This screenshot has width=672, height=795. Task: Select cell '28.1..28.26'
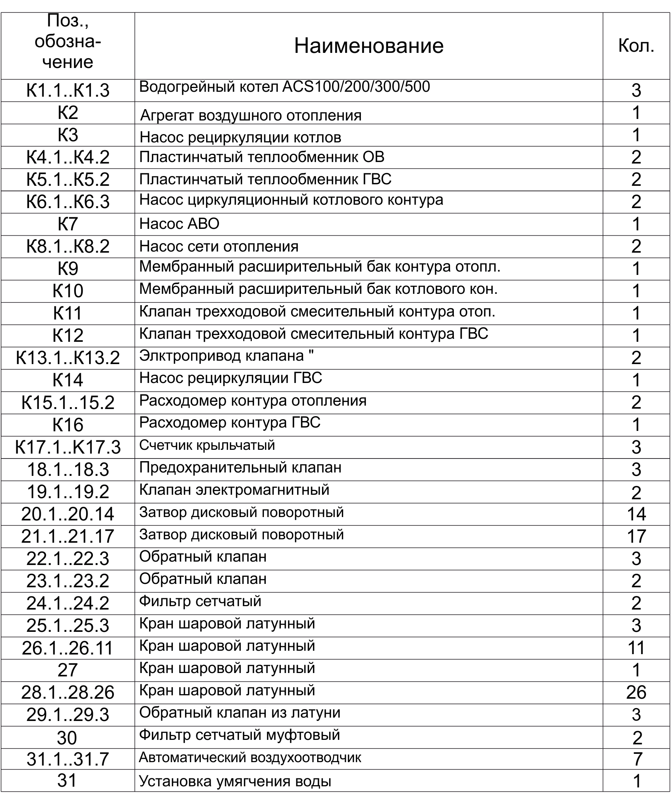[x=68, y=692]
